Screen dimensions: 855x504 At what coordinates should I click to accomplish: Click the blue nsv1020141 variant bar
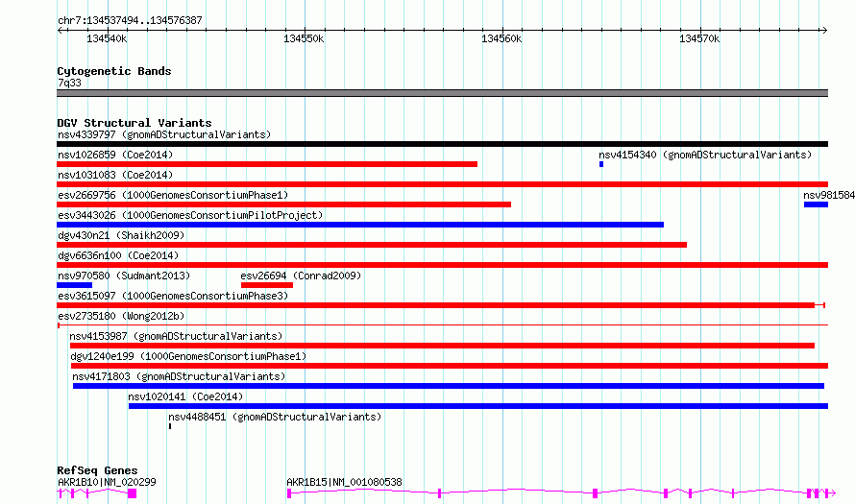tap(478, 406)
